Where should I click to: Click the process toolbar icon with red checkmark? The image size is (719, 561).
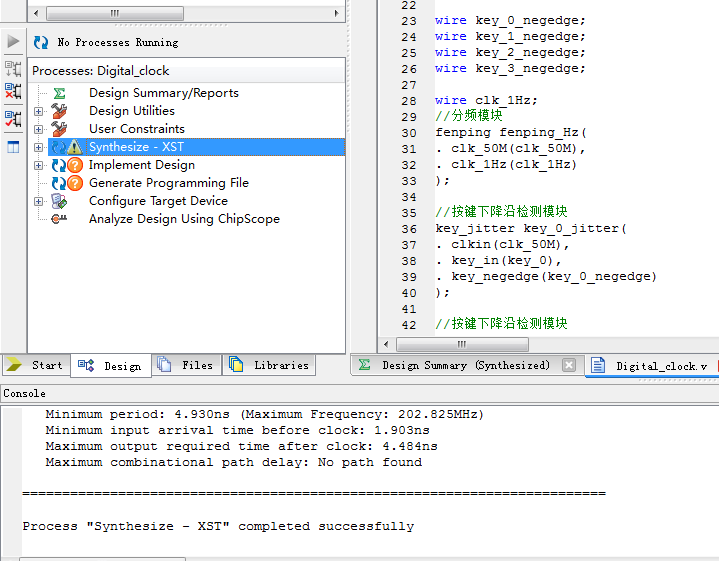point(13,119)
